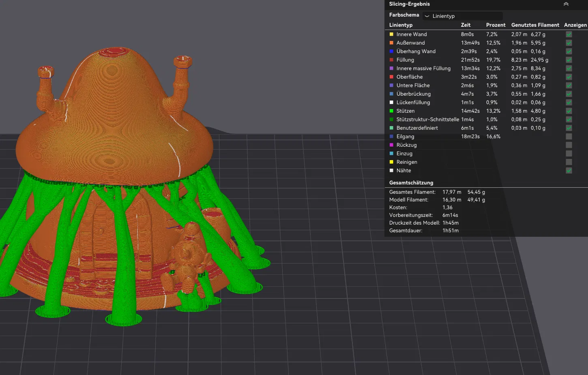
Task: Click the green Stützen color swatch
Action: click(x=391, y=111)
